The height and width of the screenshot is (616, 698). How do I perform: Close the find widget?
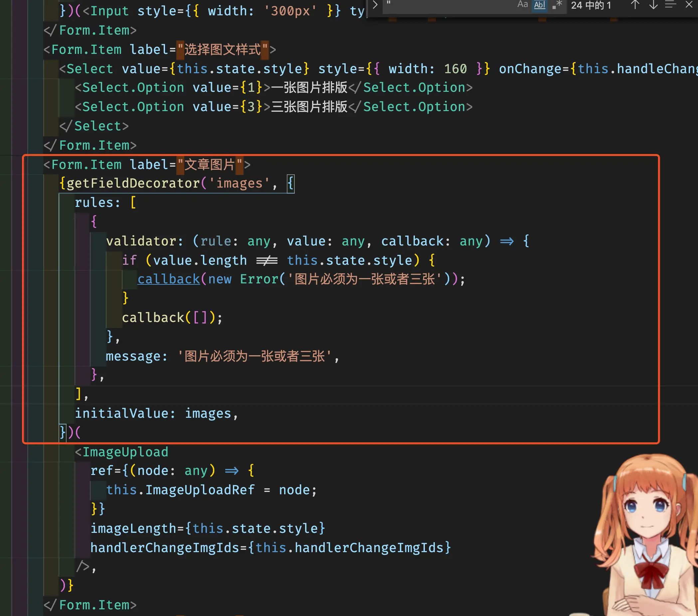click(689, 5)
